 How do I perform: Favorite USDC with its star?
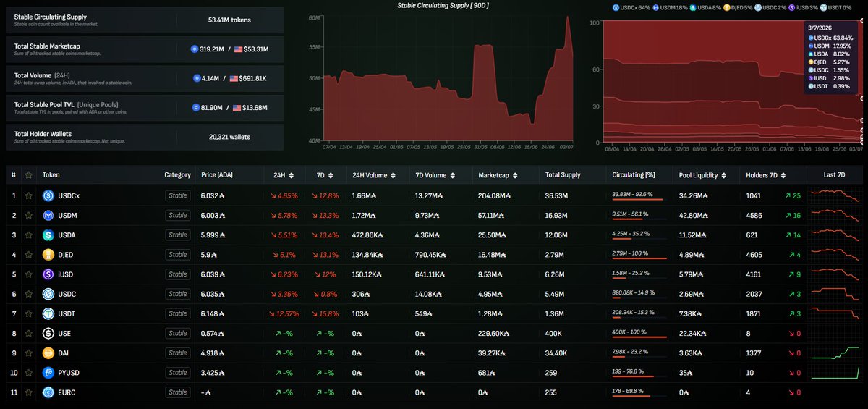click(x=29, y=294)
